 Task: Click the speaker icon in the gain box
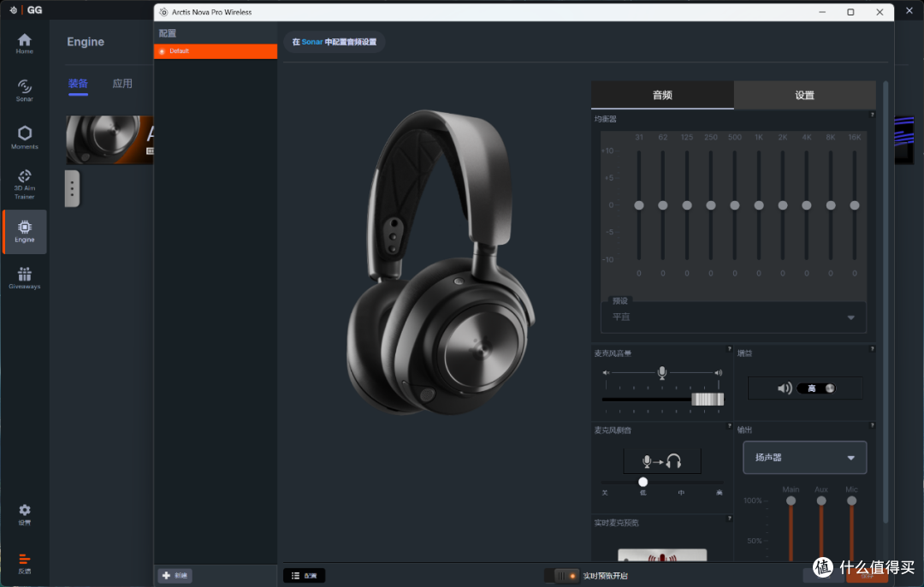(785, 388)
